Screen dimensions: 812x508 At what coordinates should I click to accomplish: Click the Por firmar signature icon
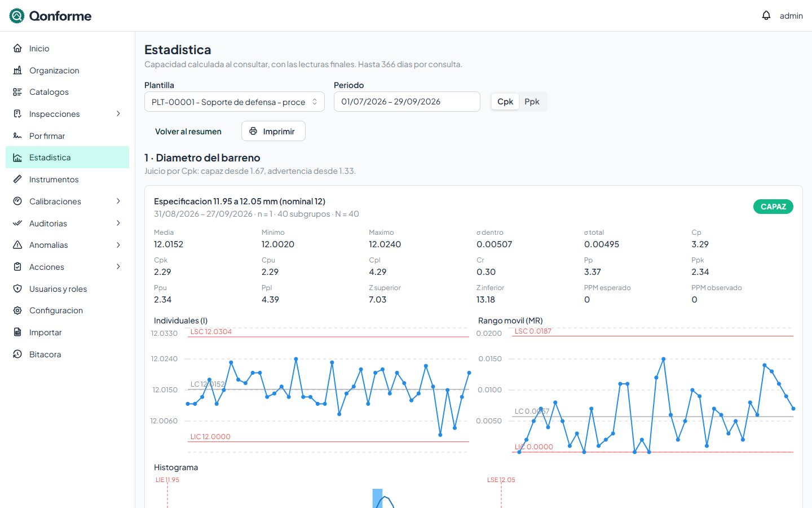(17, 136)
